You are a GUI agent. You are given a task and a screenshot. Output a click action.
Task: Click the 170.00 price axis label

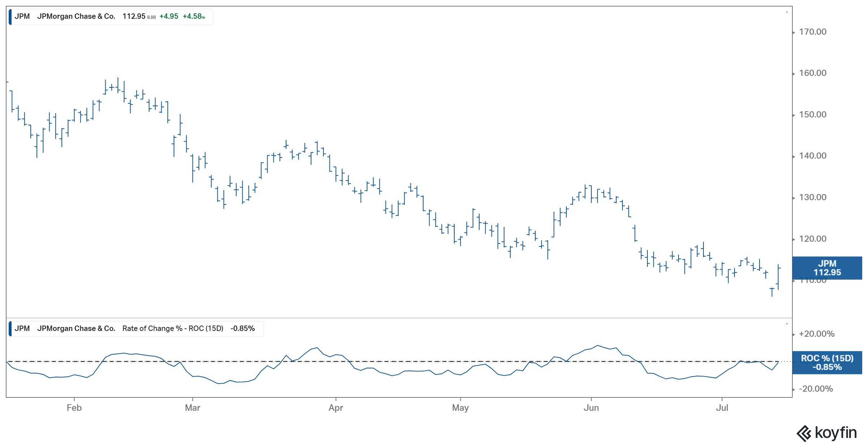[x=813, y=32]
